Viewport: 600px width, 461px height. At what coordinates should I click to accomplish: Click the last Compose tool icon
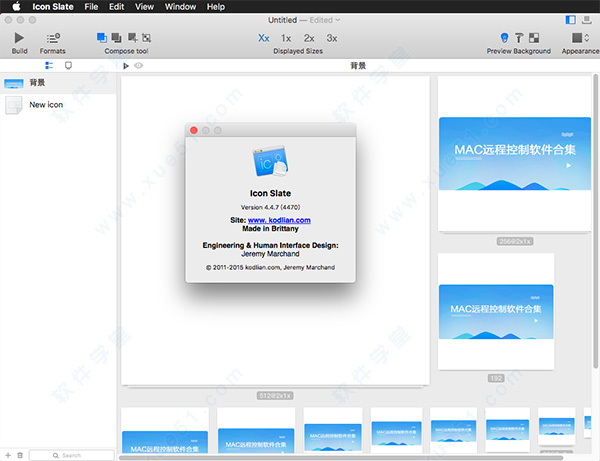tap(147, 38)
